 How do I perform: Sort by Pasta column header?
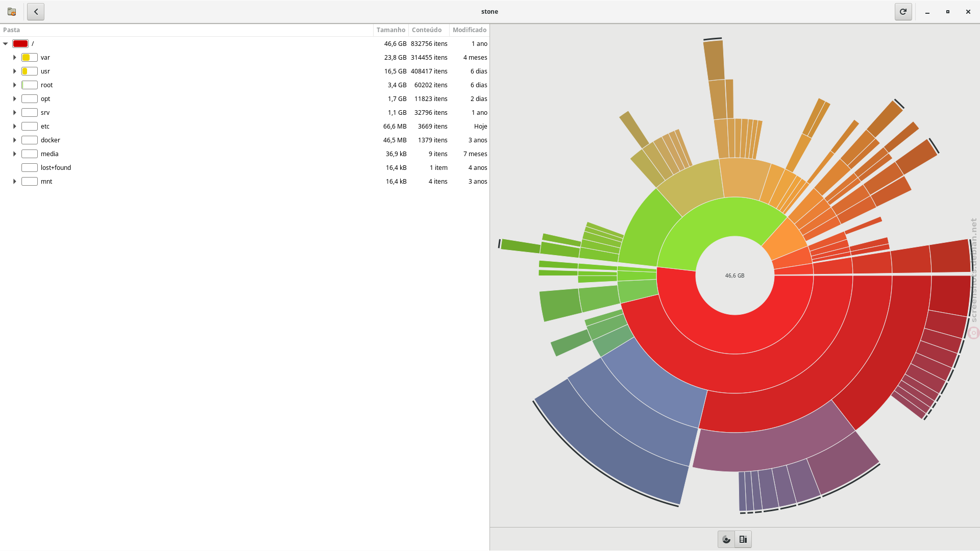[186, 30]
